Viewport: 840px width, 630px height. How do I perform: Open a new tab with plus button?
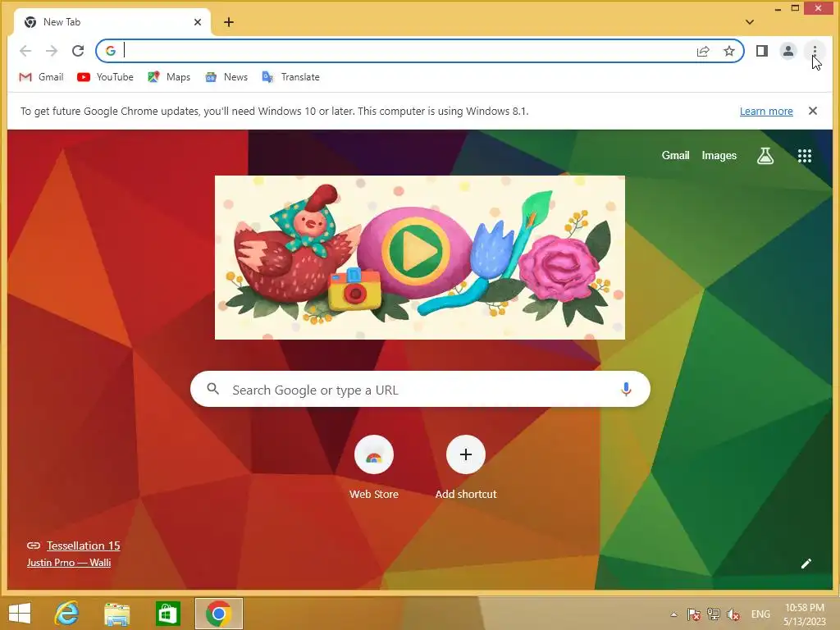pyautogui.click(x=229, y=22)
